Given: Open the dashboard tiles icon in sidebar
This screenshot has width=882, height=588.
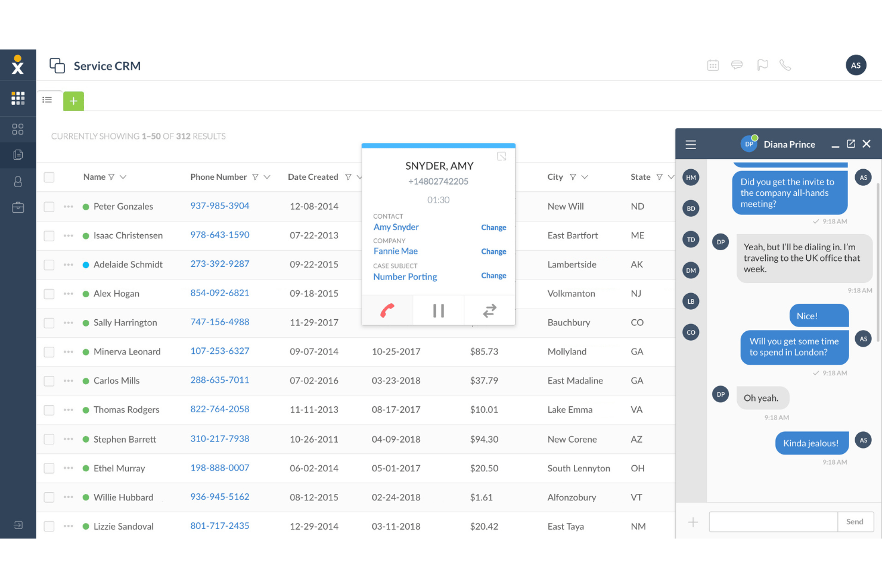Looking at the screenshot, I should tap(18, 129).
